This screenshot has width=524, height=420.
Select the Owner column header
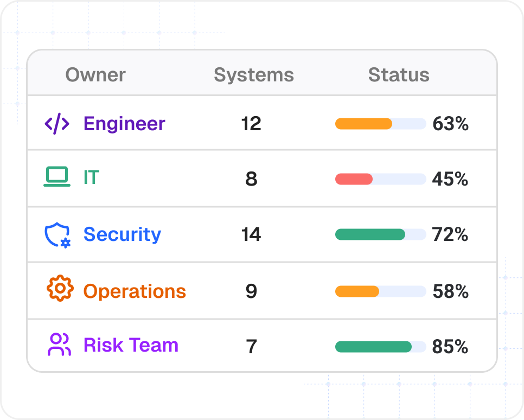tap(95, 74)
